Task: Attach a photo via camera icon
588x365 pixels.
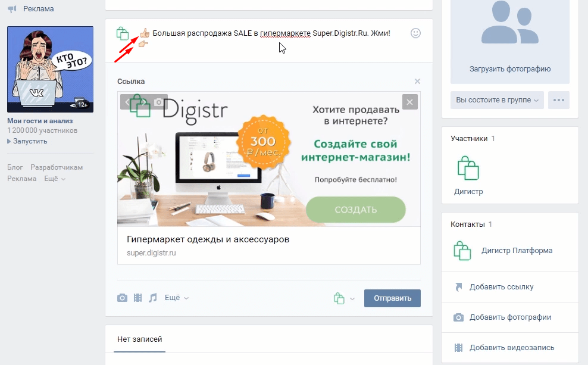Action: tap(122, 298)
